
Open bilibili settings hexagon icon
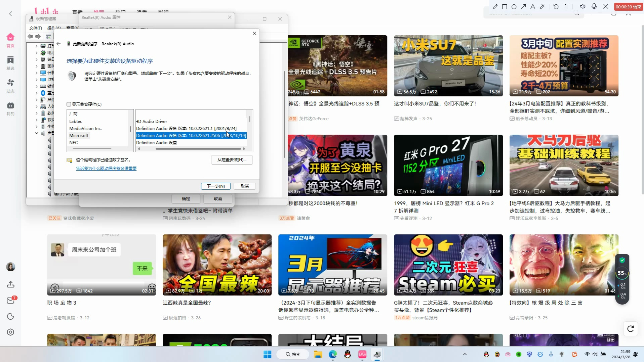[x=10, y=332]
